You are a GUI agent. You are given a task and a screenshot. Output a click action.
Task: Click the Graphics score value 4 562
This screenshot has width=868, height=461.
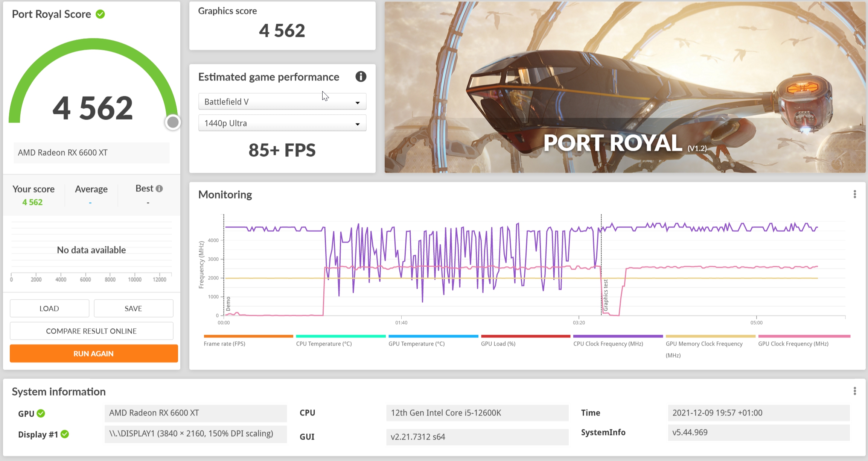tap(282, 30)
